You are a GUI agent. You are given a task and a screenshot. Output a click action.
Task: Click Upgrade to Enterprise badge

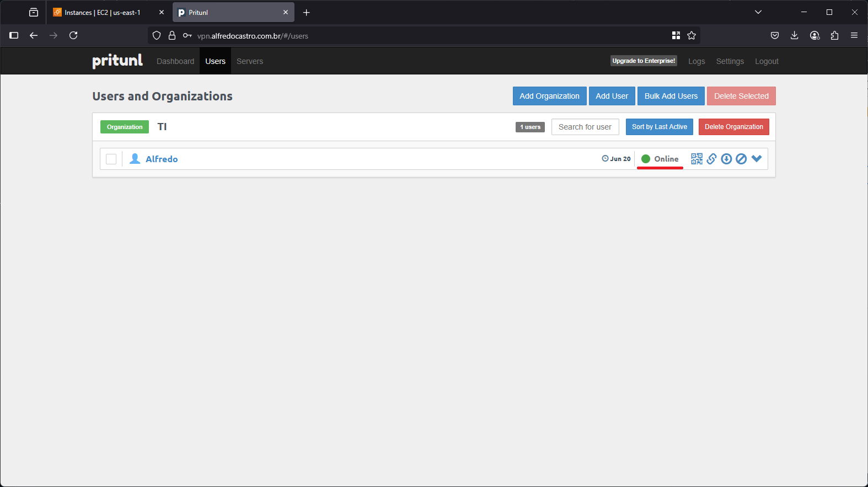tap(644, 61)
